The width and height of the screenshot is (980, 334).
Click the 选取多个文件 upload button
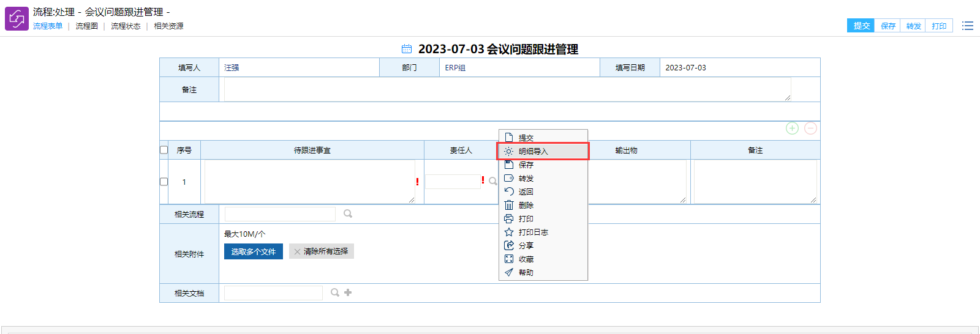click(x=254, y=251)
